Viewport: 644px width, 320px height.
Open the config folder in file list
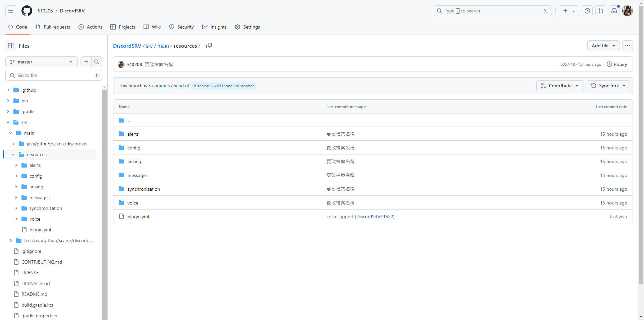[134, 148]
